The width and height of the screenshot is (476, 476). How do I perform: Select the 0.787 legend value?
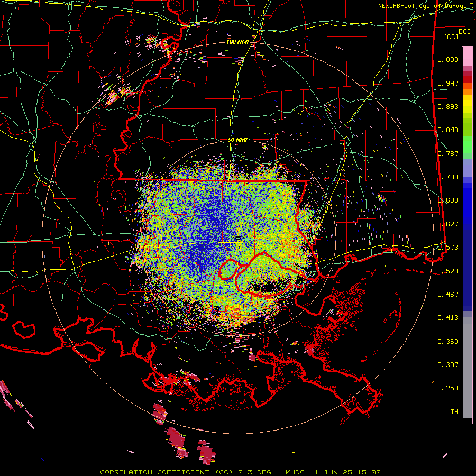tap(448, 153)
